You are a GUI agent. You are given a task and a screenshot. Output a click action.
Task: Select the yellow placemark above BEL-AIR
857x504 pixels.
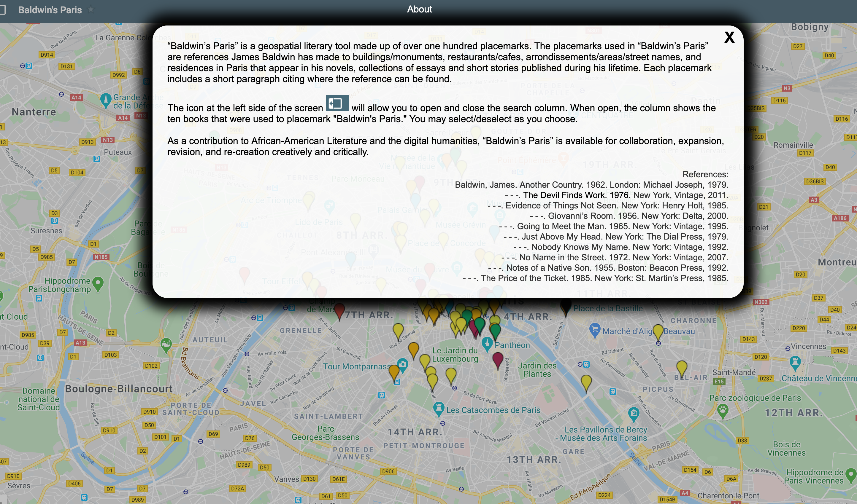pos(682,369)
